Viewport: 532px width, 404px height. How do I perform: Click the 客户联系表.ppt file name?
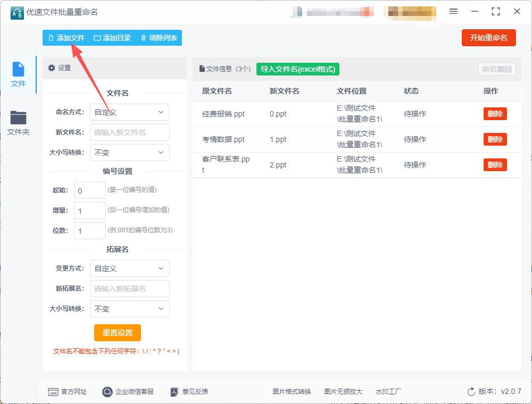click(226, 164)
